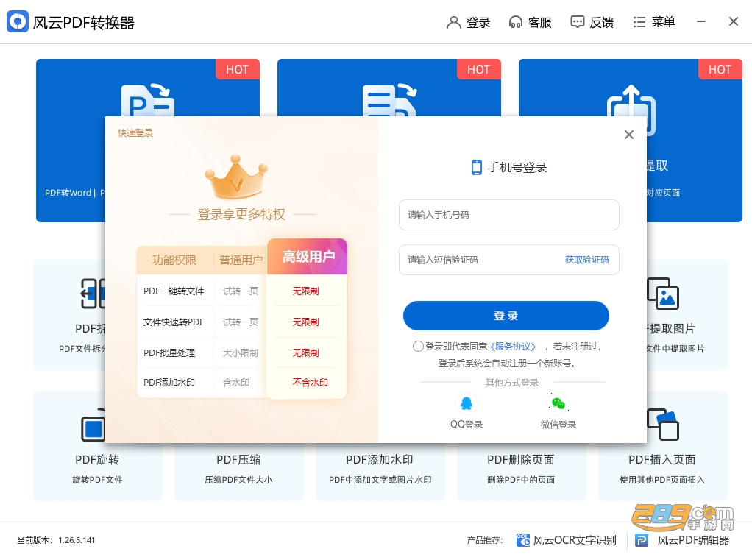The height and width of the screenshot is (560, 752).
Task: Click the 其他方式登录 label
Action: point(511,382)
